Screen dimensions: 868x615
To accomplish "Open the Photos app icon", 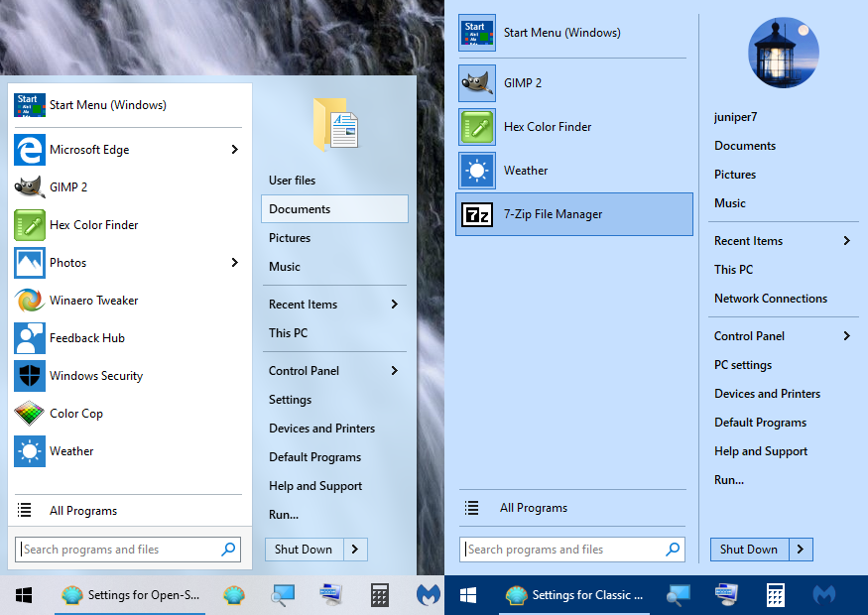I will (30, 263).
